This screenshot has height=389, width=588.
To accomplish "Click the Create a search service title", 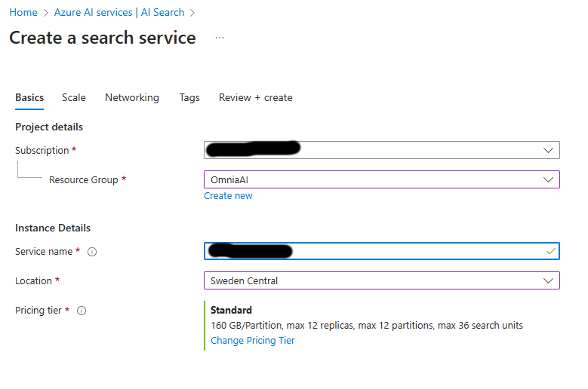I will pos(103,38).
